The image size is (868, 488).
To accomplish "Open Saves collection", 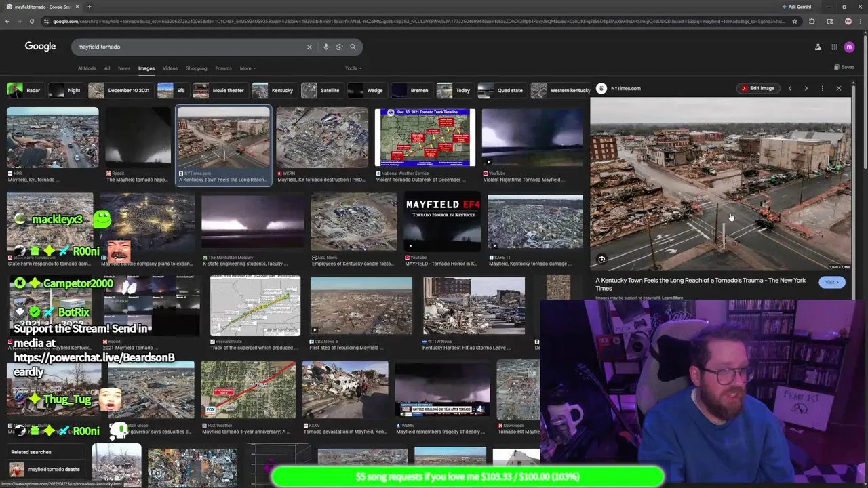I will click(x=844, y=67).
